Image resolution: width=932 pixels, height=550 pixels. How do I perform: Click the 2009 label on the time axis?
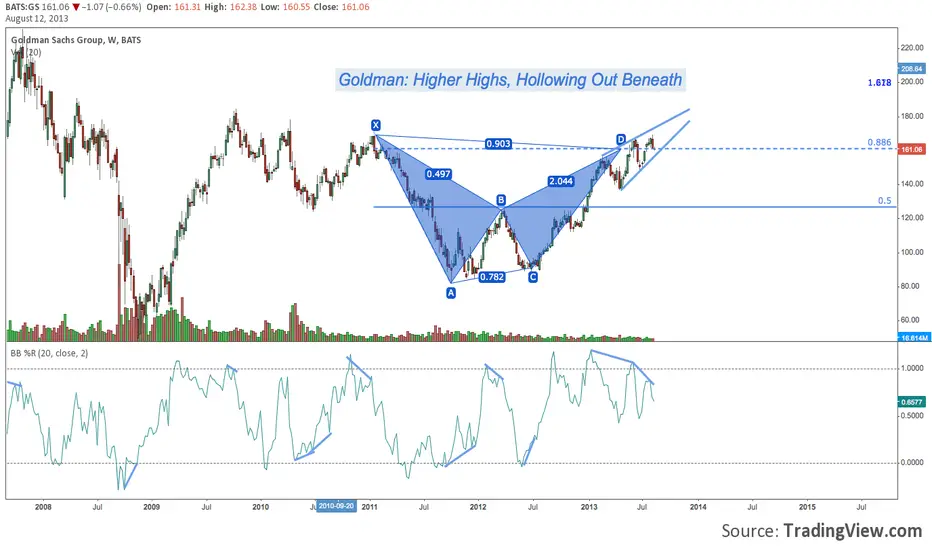(x=152, y=507)
